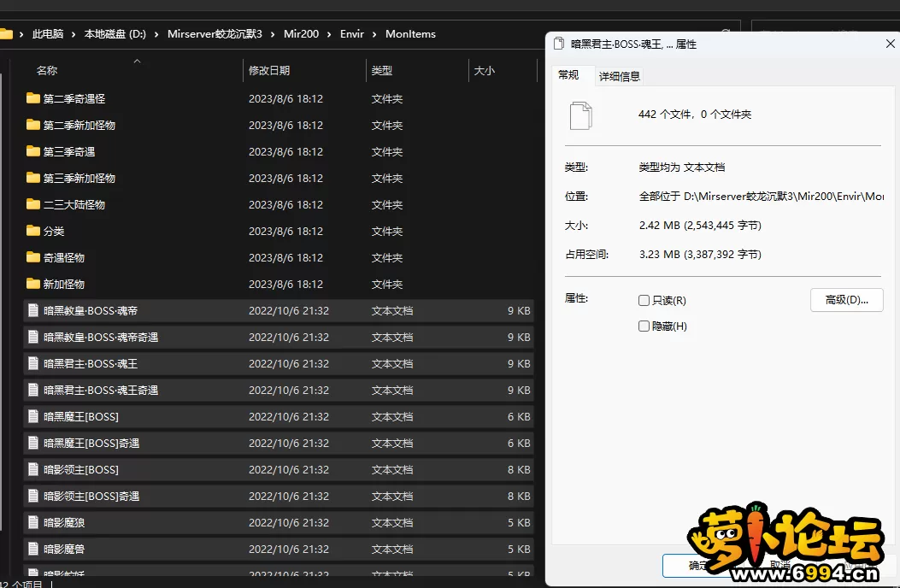Viewport: 900px width, 588px height.
Task: Click the 文本文档 type of 暗影魔狼
Action: click(x=392, y=522)
